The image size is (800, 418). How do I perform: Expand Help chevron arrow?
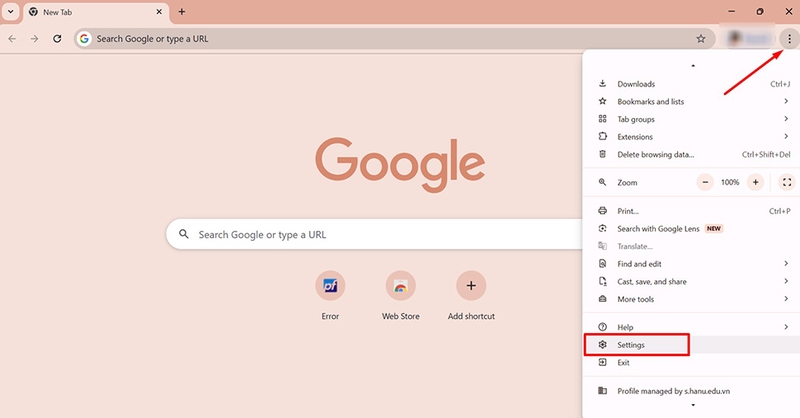786,327
